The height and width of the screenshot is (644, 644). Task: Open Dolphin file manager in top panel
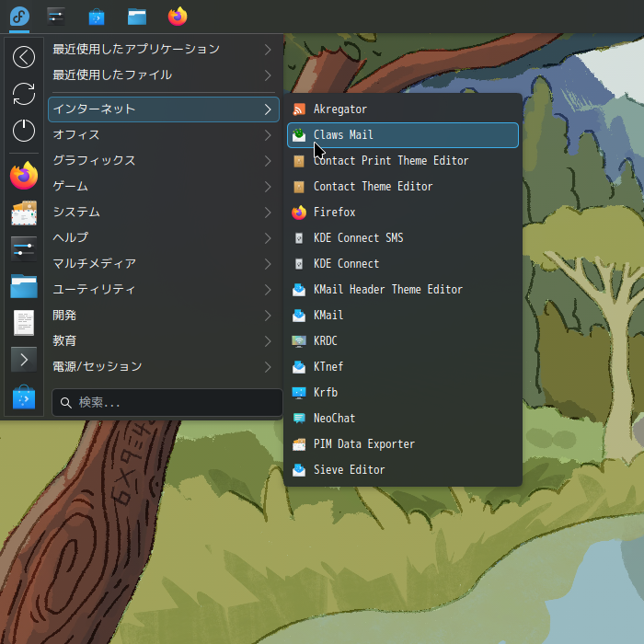coord(137,17)
